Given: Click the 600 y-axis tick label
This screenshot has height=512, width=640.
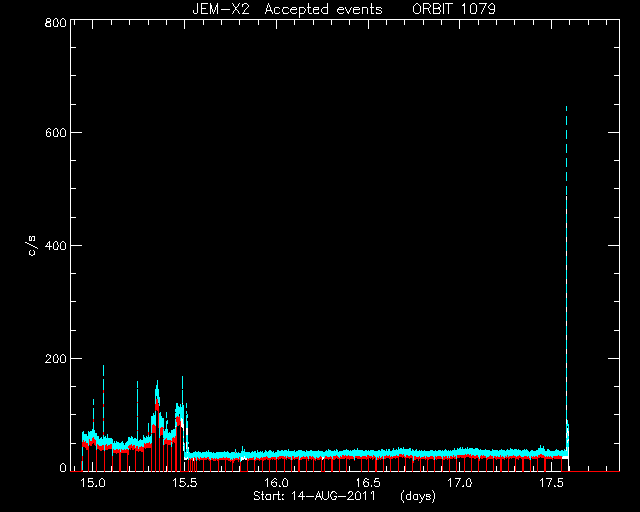Looking at the screenshot, I should [55, 133].
